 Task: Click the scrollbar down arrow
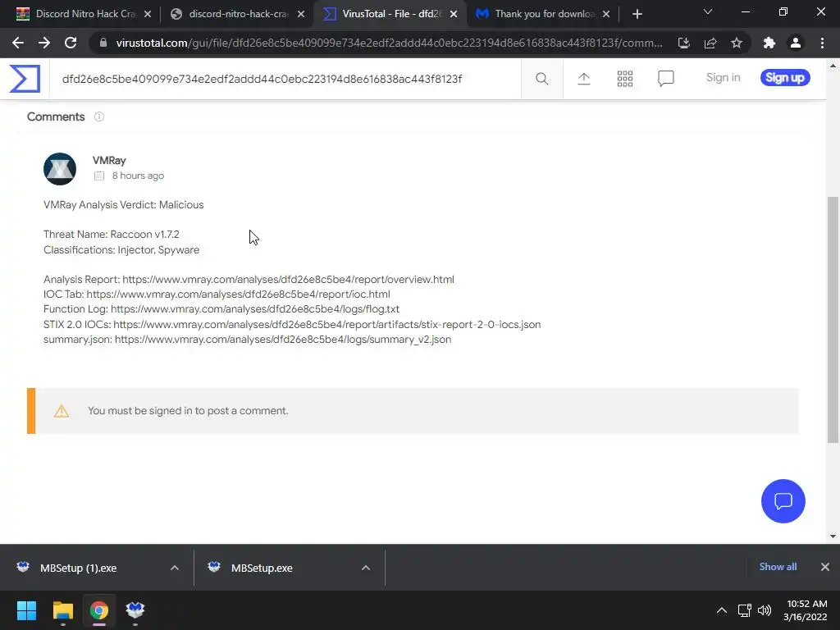833,536
